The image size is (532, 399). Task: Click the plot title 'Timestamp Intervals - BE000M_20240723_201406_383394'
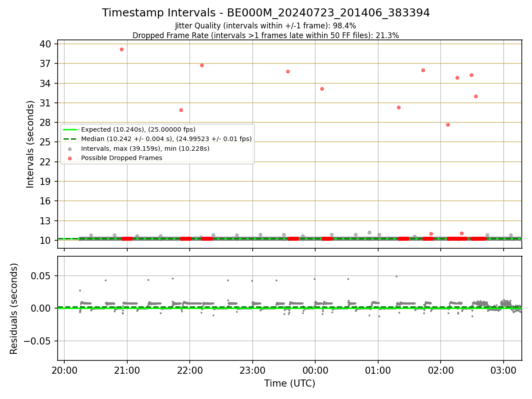266,13
